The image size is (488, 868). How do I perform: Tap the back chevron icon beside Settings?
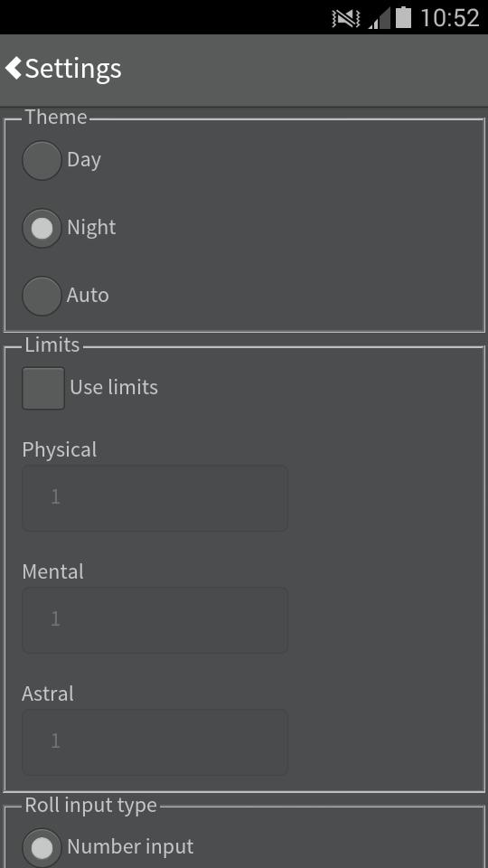click(14, 68)
